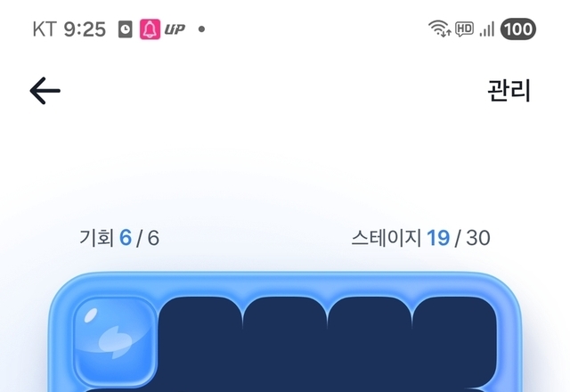
Task: Tap the HD voice call icon
Action: coord(464,29)
